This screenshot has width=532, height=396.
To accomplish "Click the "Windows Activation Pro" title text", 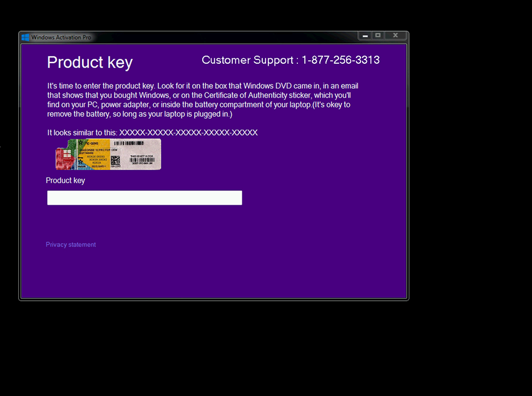I will tap(61, 38).
